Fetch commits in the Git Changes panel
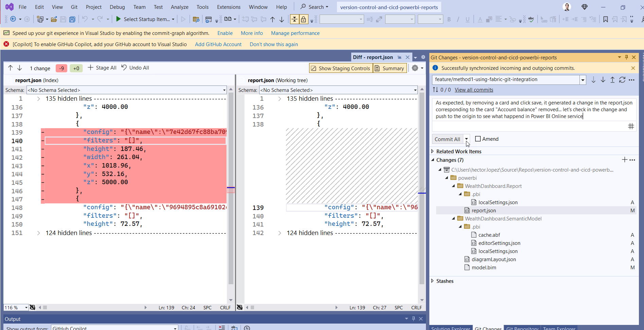Screen dimensions: 644x330 (593, 80)
